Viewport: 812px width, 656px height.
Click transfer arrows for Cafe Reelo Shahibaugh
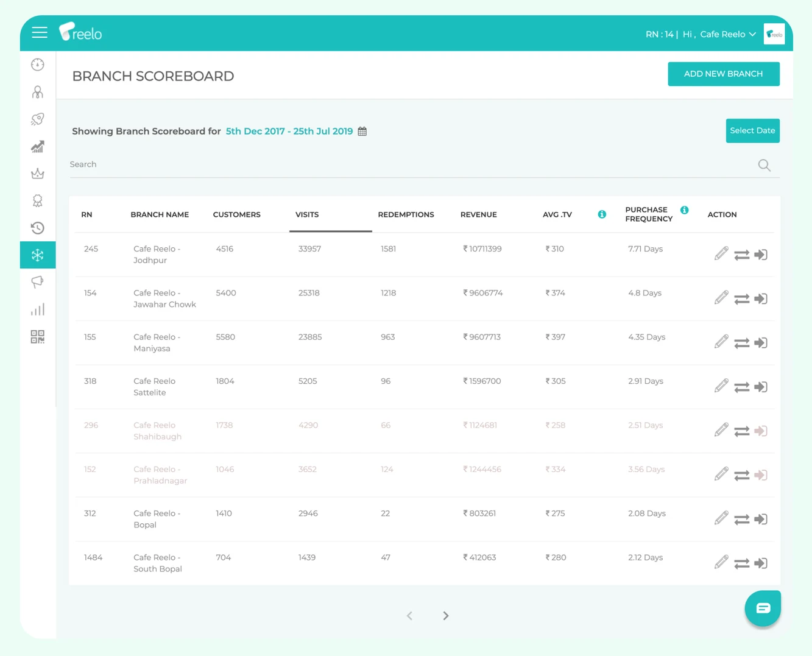tap(741, 431)
